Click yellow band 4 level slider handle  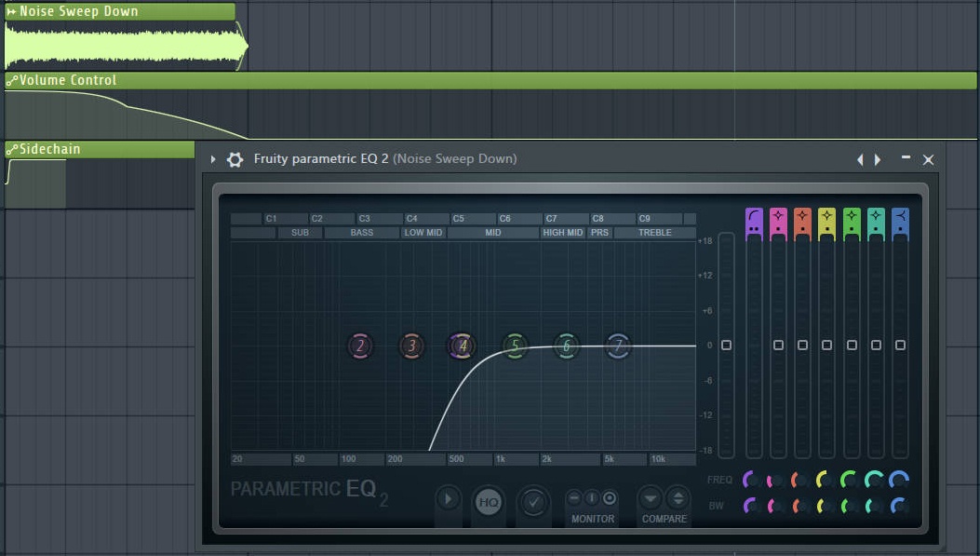826,346
